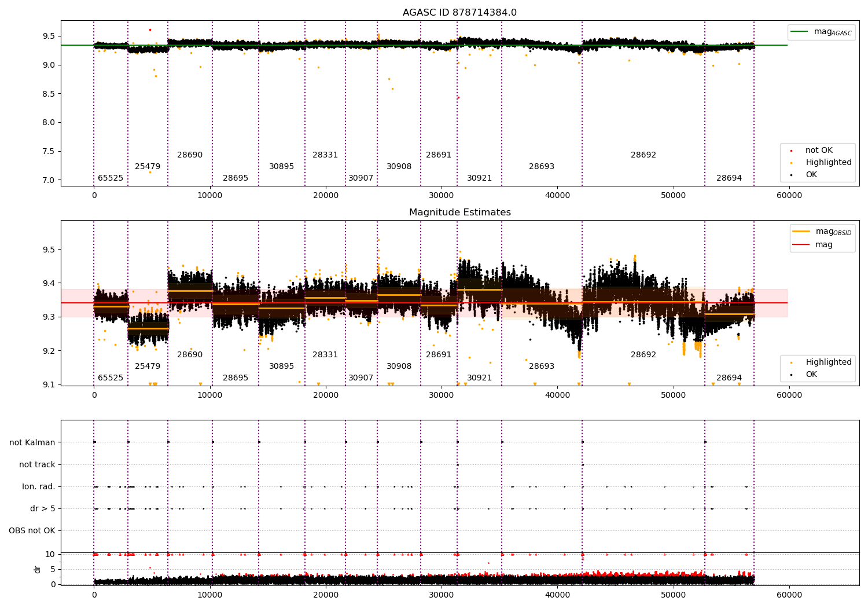Click label 30921 in the Magnitude Estimates plot
868x608 pixels.
(480, 378)
